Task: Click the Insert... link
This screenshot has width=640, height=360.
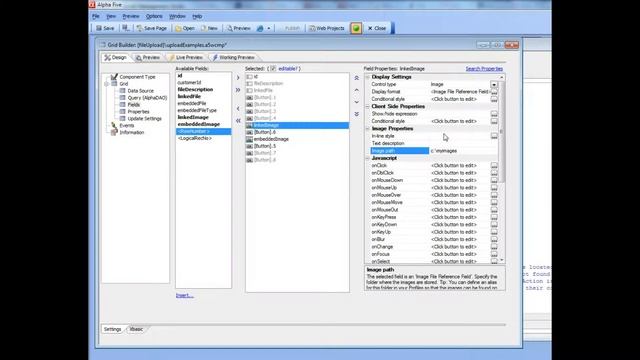Action: click(184, 296)
